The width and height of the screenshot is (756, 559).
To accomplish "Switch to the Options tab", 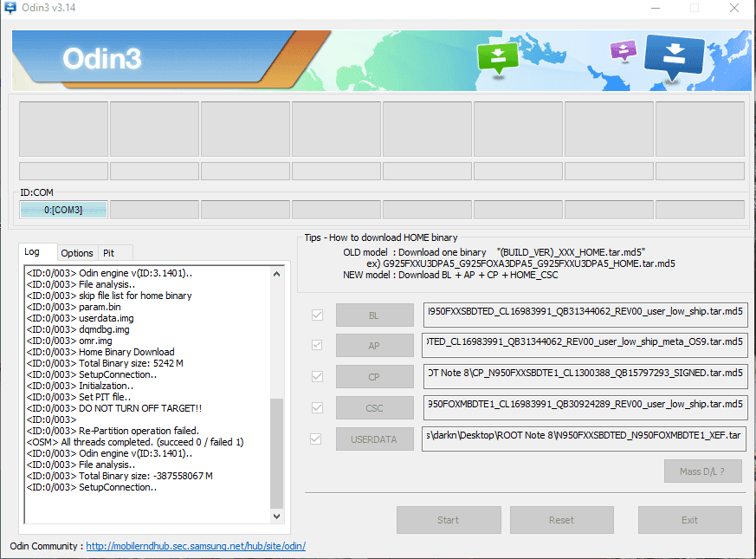I will pos(77,253).
